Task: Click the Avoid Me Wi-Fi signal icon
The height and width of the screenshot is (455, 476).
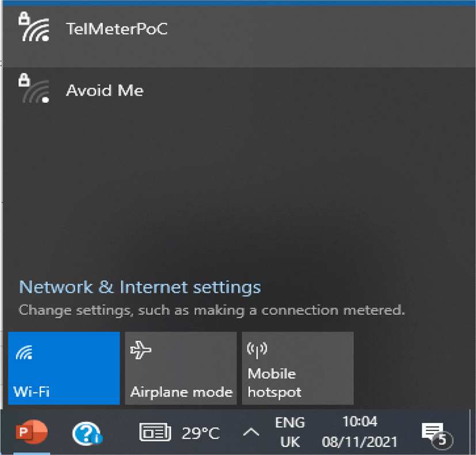Action: pos(34,89)
